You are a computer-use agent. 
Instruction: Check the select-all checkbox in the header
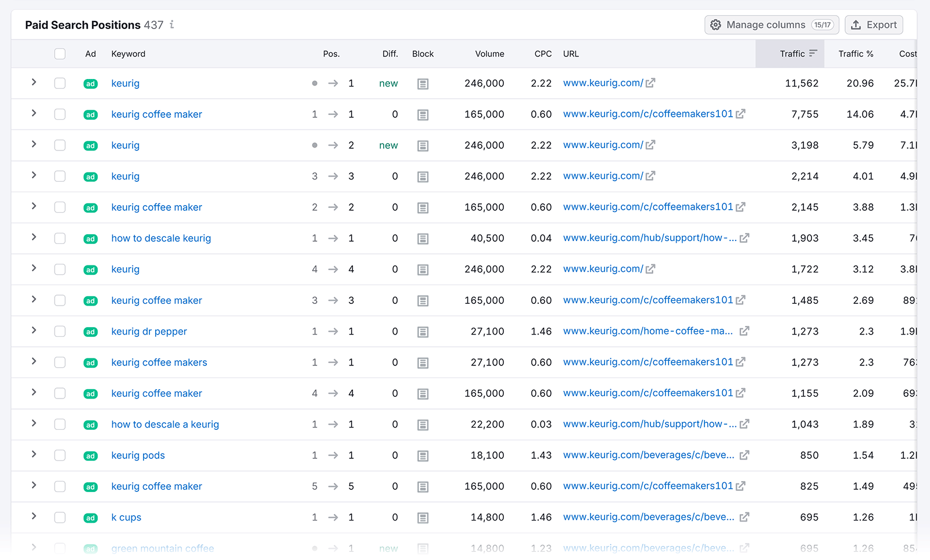pos(60,53)
